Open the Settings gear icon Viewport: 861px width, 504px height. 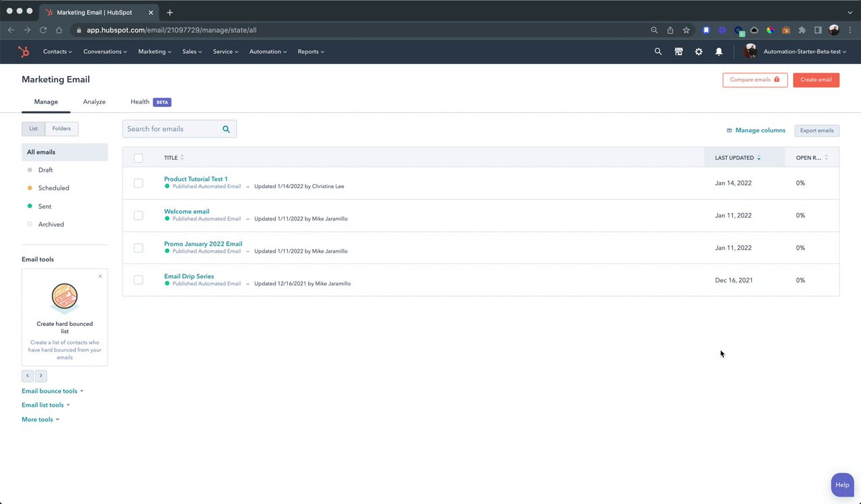[x=699, y=52]
